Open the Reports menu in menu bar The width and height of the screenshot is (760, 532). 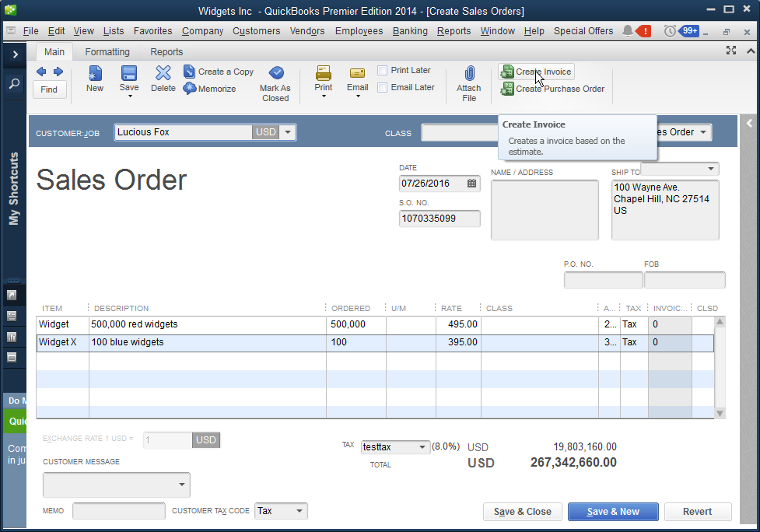point(454,31)
